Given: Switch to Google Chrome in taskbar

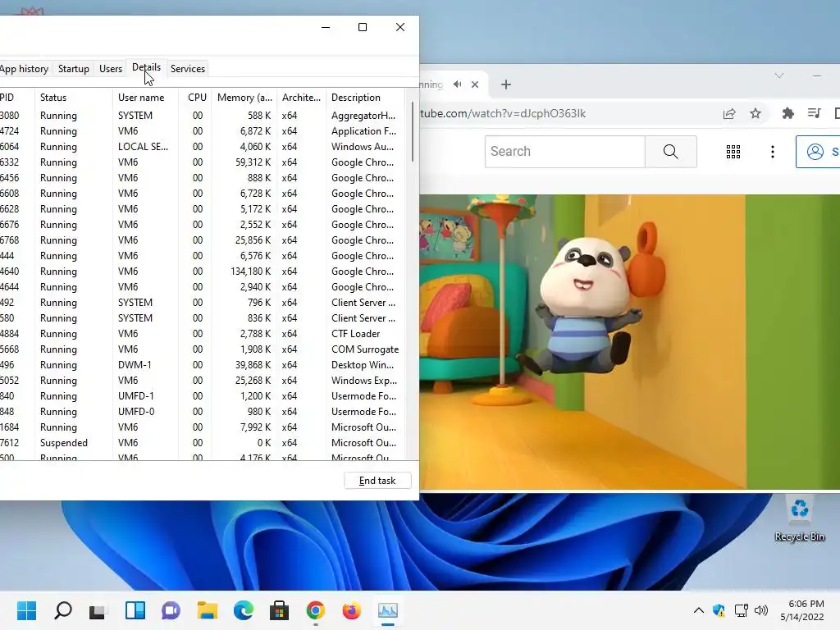Looking at the screenshot, I should pos(316,610).
